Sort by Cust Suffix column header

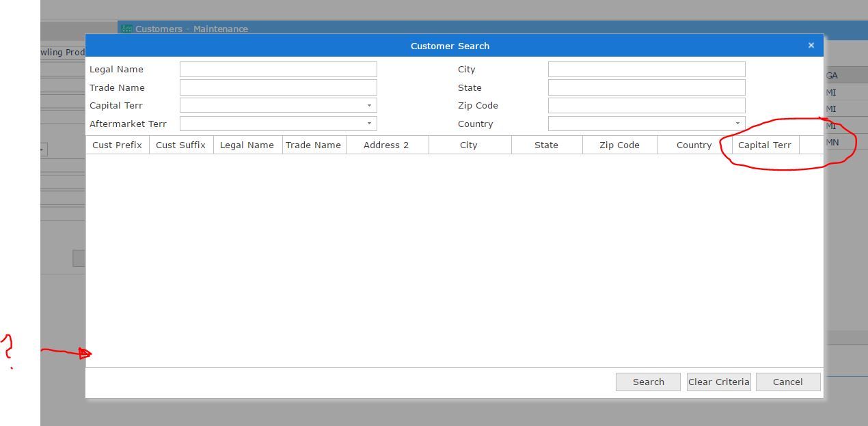coord(181,145)
